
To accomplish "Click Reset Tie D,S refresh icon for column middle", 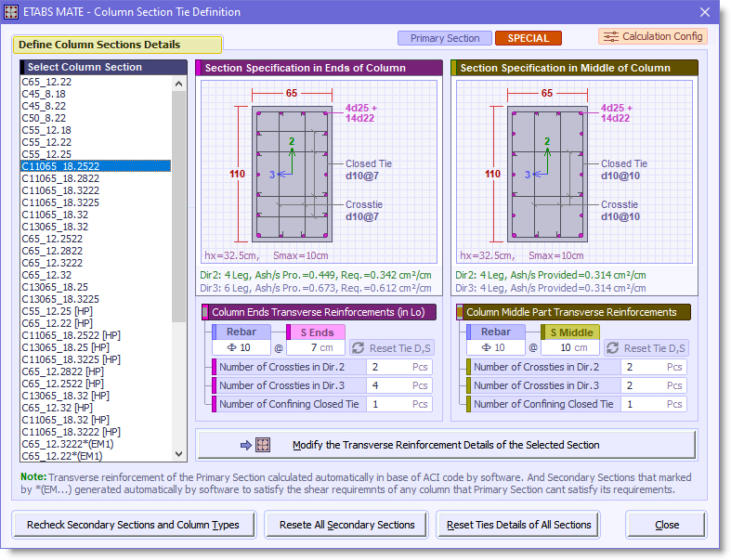I will [613, 348].
